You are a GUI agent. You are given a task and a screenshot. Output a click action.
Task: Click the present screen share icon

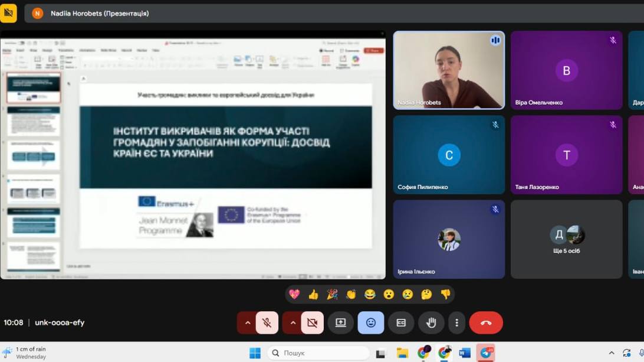click(341, 322)
